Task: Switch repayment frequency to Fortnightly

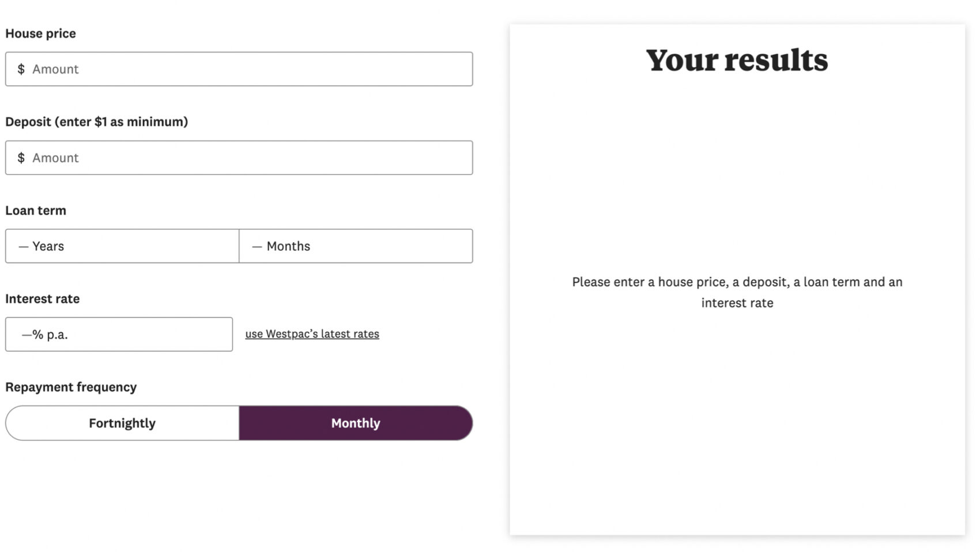Action: (x=122, y=423)
